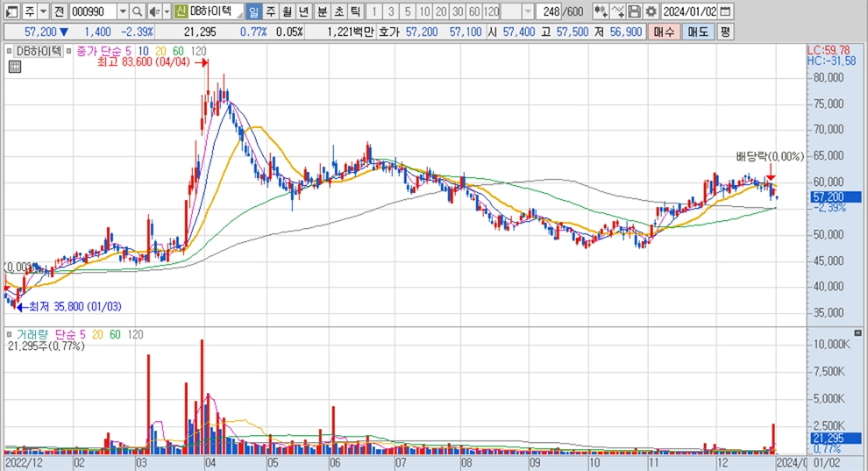The height and width of the screenshot is (471, 868).
Task: Click the small square beside DB하이텍 legend
Action: coord(9,51)
